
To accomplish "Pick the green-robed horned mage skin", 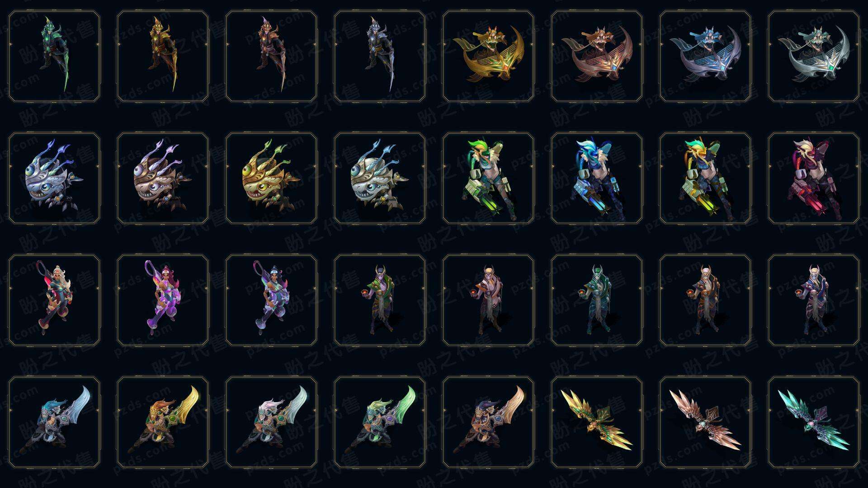I will [x=380, y=300].
